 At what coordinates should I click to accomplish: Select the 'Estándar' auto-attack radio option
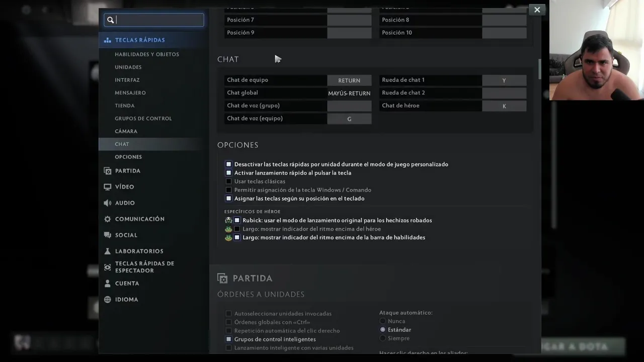point(383,330)
